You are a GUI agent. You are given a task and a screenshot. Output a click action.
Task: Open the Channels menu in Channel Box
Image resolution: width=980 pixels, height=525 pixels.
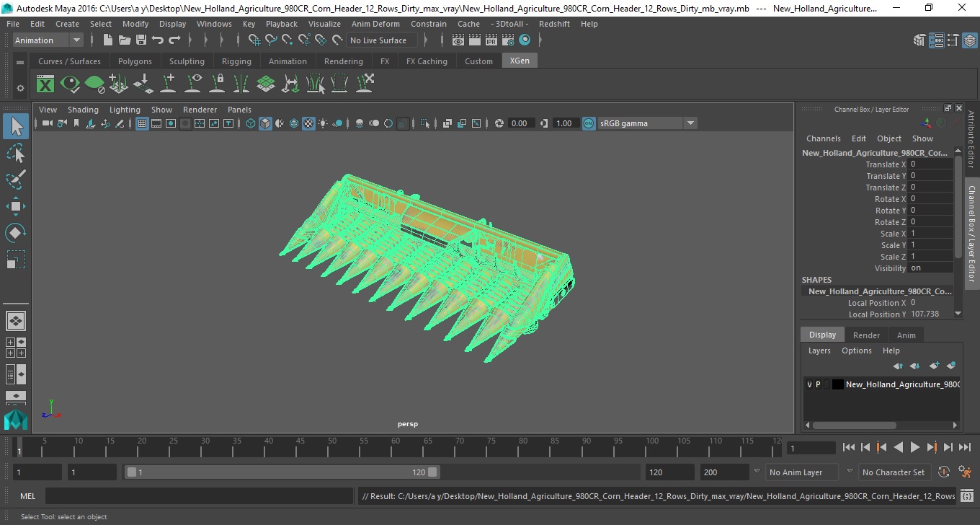coord(823,138)
